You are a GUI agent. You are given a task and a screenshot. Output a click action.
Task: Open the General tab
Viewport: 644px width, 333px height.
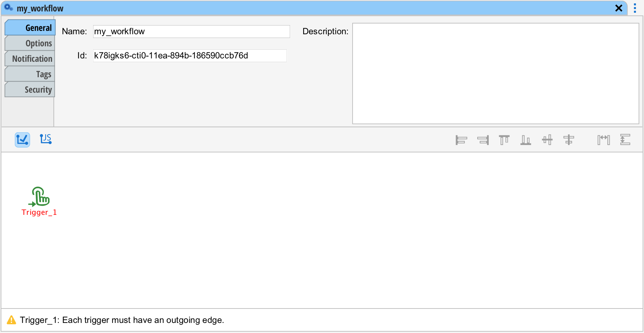tap(30, 28)
